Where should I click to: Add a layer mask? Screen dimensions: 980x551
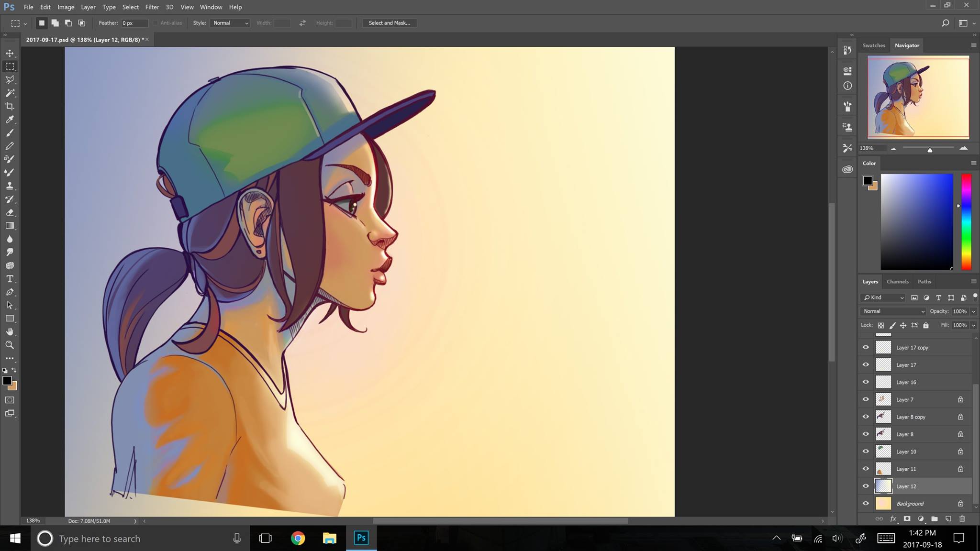point(907,518)
